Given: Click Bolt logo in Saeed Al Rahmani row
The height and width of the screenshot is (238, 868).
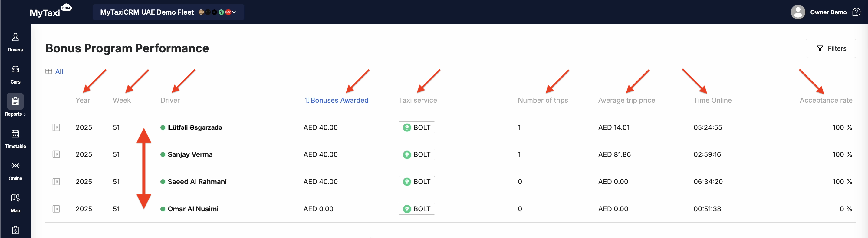Looking at the screenshot, I should point(407,182).
